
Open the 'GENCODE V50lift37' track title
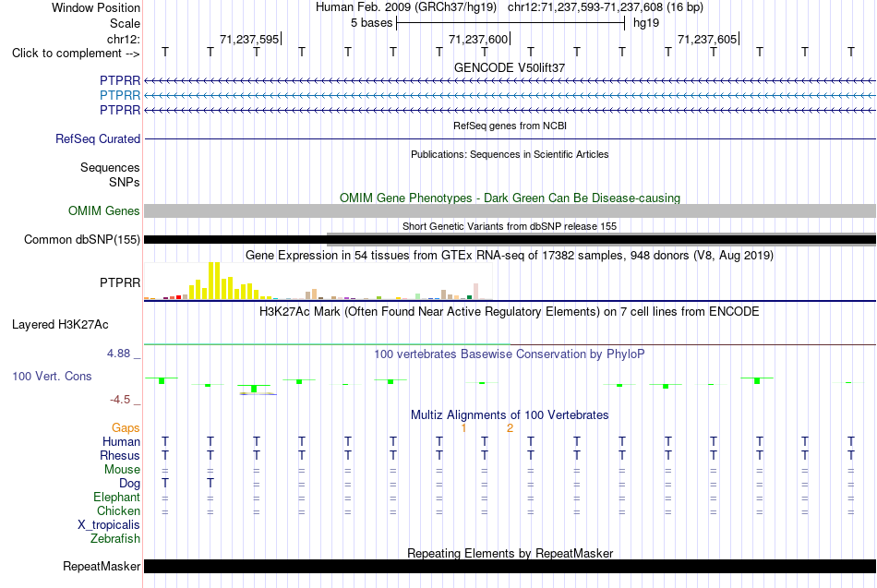click(509, 67)
